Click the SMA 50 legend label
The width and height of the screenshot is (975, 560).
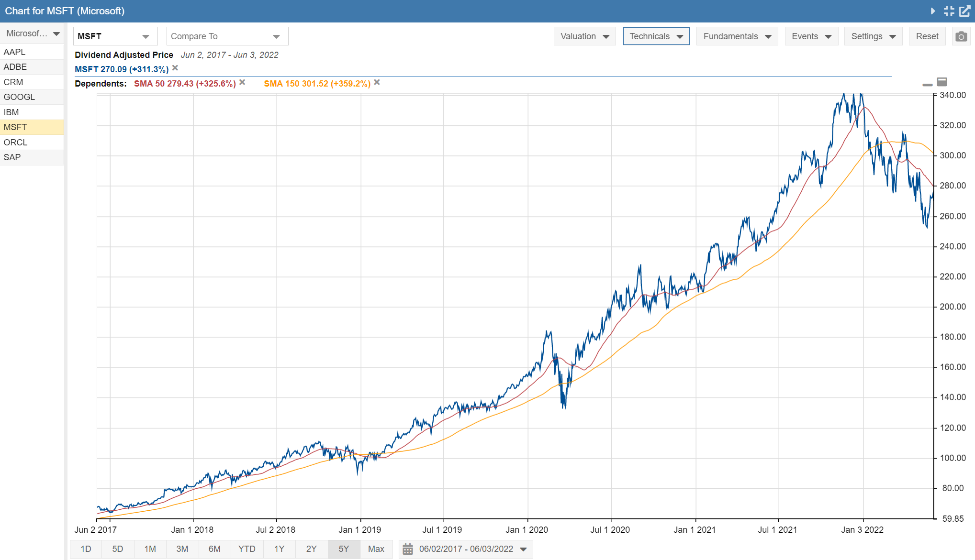[185, 84]
